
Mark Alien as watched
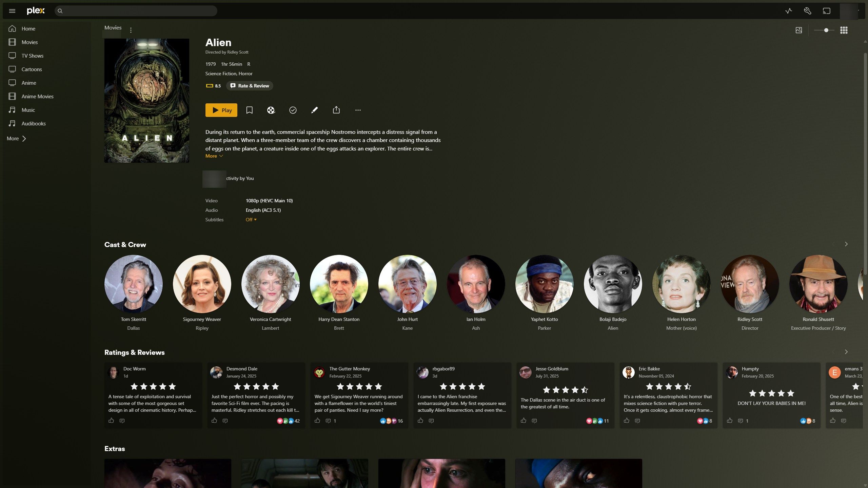click(293, 110)
